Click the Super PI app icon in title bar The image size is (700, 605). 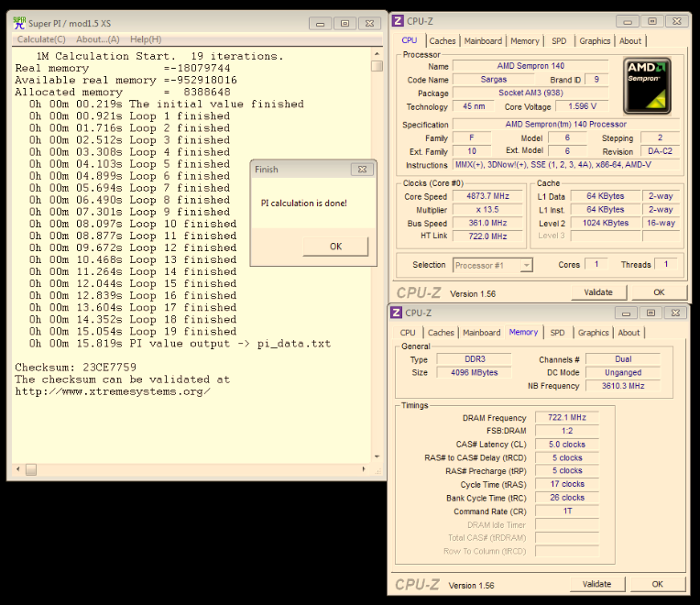pos(19,23)
